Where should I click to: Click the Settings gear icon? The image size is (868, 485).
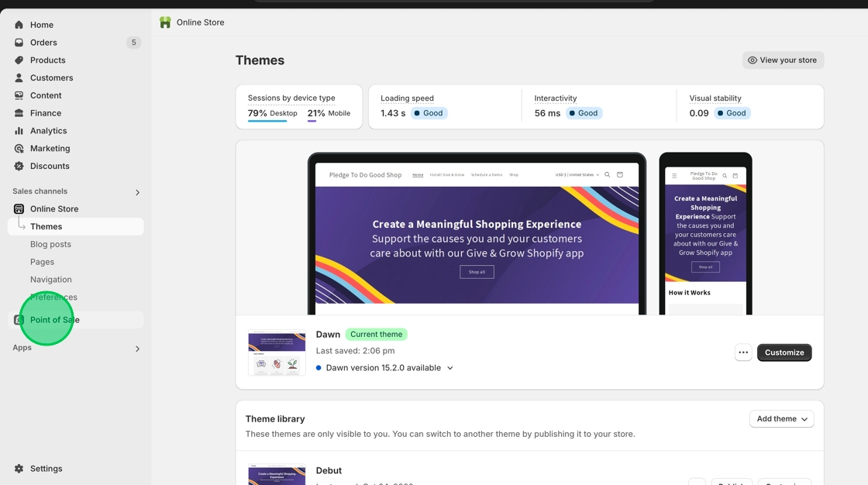pos(19,469)
